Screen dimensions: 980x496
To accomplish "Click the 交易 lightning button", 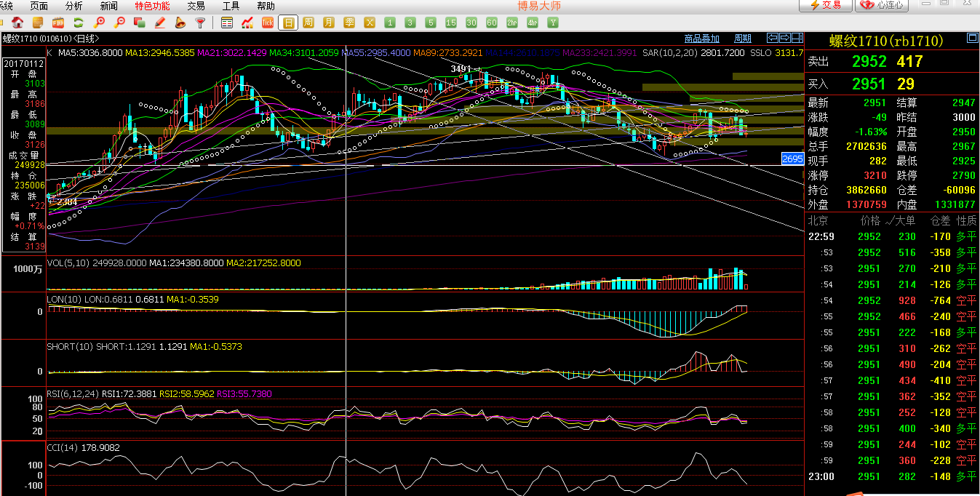I will (x=826, y=6).
